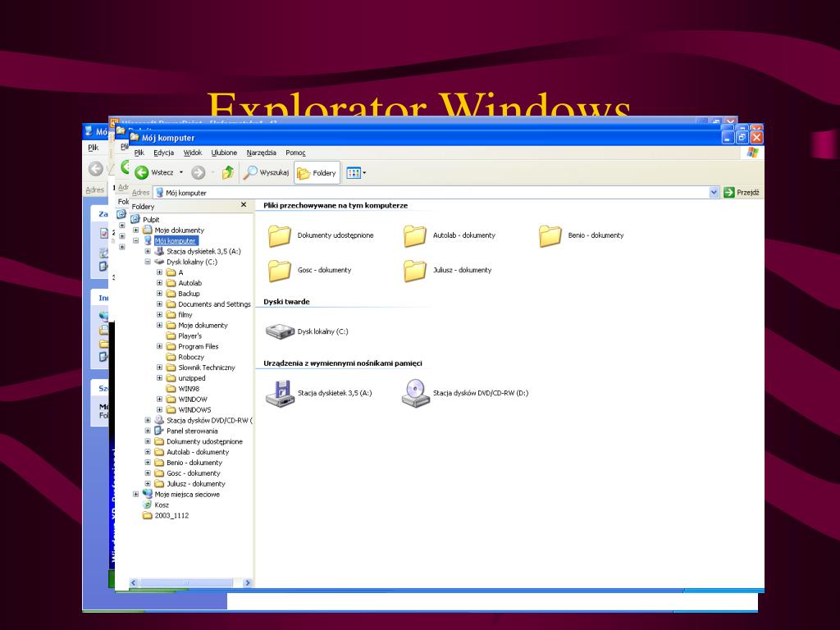This screenshot has height=630, width=840.
Task: Select Roboczy folder in tree
Action: 190,358
